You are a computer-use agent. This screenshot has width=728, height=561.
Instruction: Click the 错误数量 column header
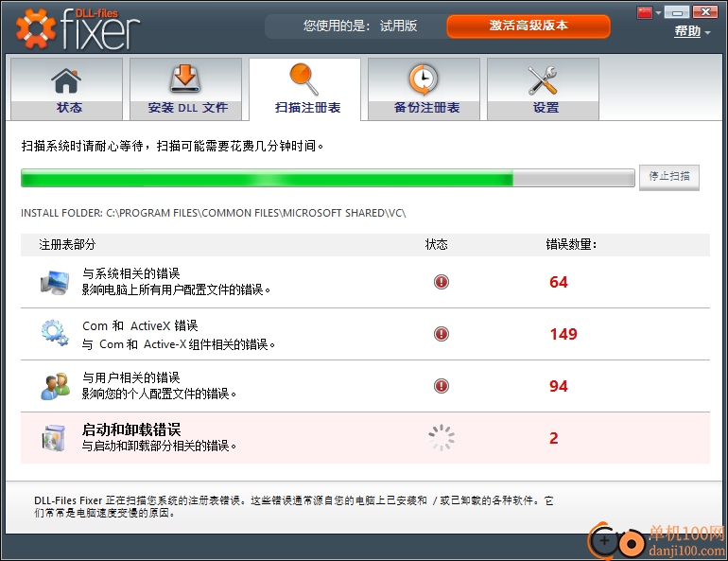[x=571, y=244]
